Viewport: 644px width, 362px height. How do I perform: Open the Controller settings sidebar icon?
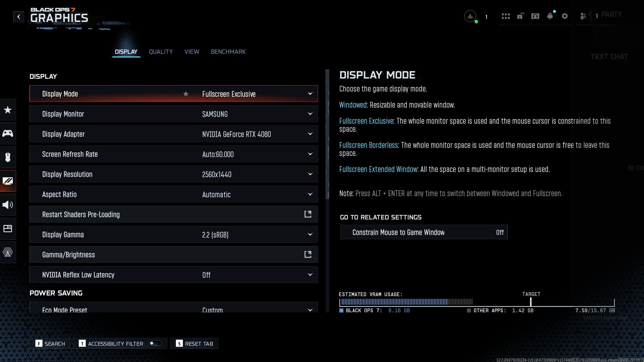click(8, 133)
